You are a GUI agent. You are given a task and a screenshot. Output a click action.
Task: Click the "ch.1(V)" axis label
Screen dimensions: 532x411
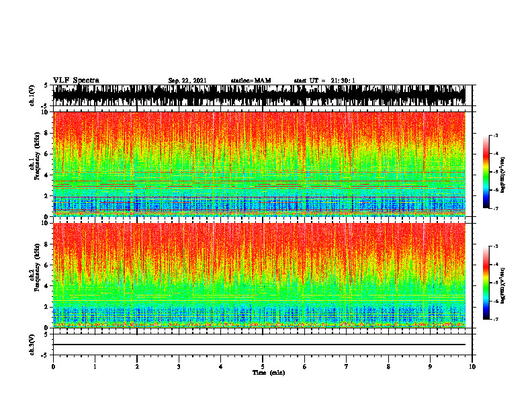(32, 95)
